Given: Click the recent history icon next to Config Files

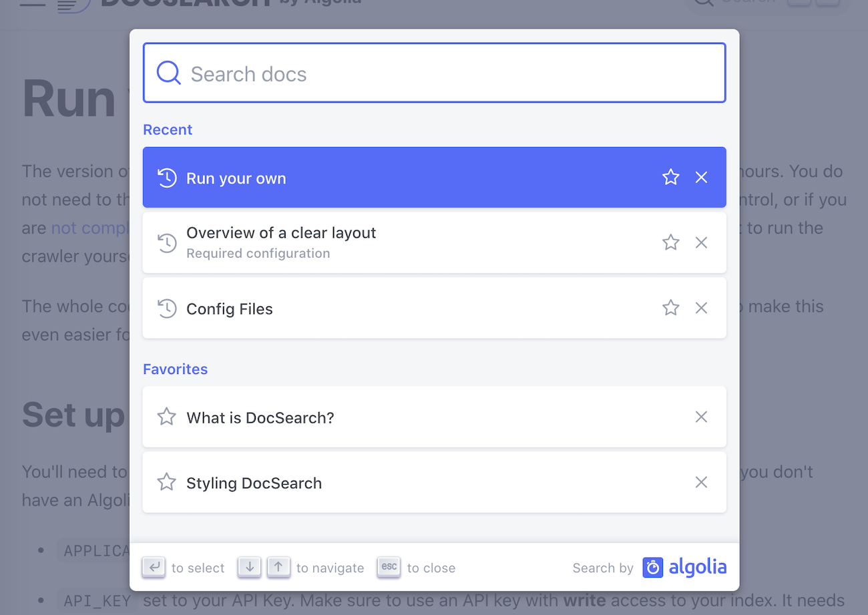Looking at the screenshot, I should (167, 308).
